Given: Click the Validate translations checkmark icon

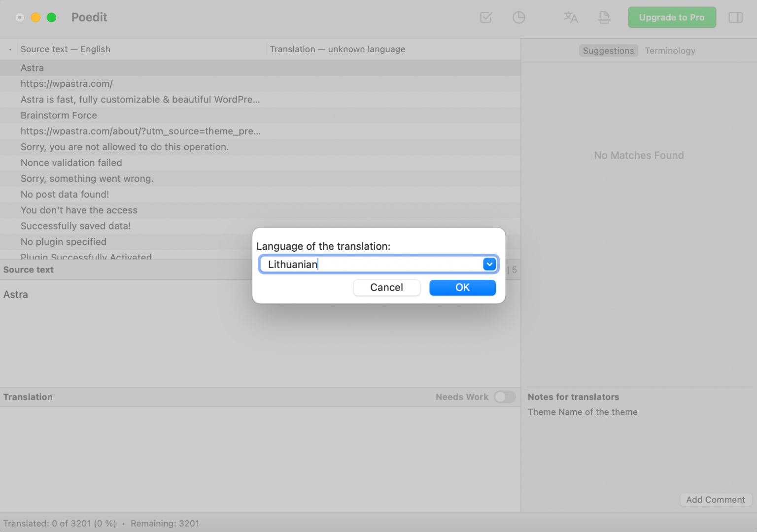Looking at the screenshot, I should click(485, 17).
